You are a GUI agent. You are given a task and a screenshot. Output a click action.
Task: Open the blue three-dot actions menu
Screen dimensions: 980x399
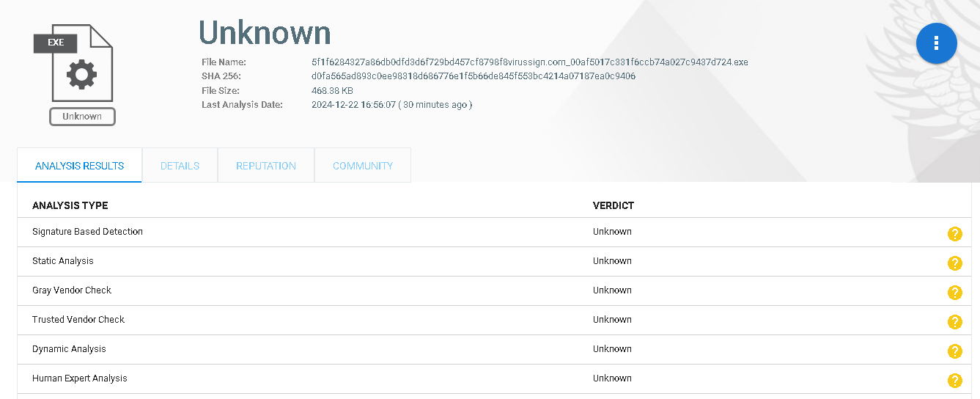[936, 43]
